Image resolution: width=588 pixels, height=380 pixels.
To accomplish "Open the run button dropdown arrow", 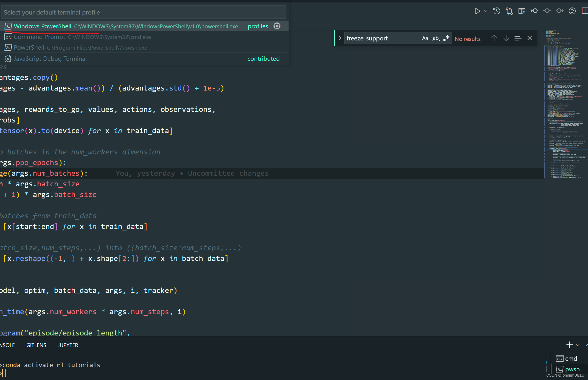I will coord(486,11).
